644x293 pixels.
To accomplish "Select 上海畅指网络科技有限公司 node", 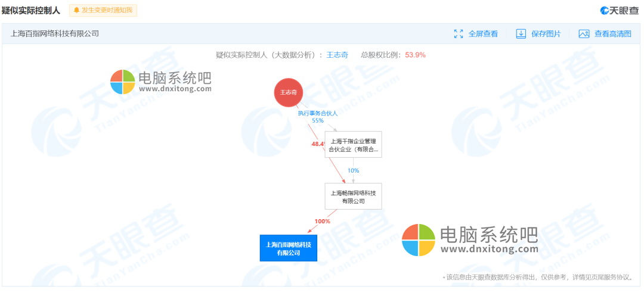I will point(353,196).
